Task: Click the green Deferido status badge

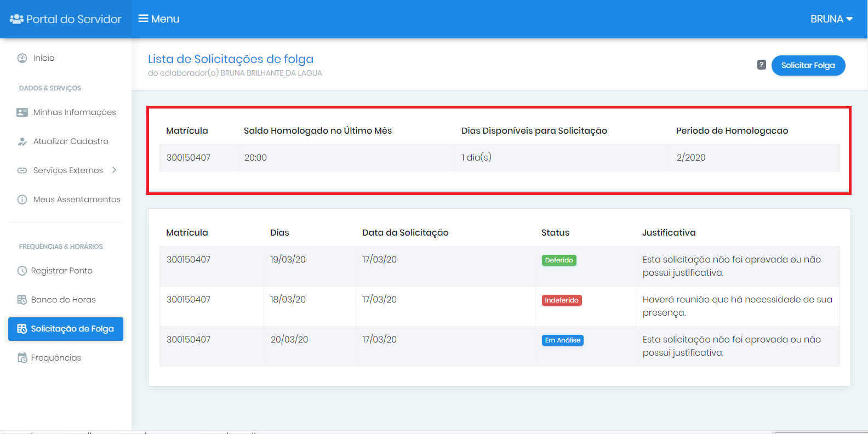Action: [559, 260]
